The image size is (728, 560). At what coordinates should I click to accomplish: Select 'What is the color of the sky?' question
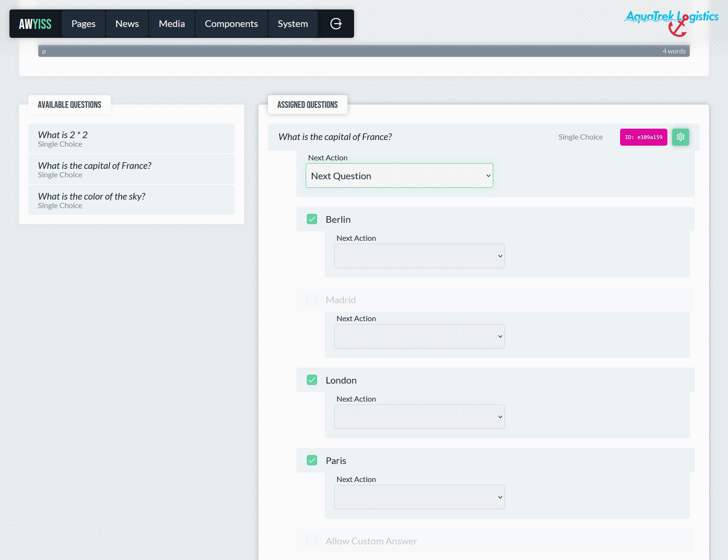(131, 200)
